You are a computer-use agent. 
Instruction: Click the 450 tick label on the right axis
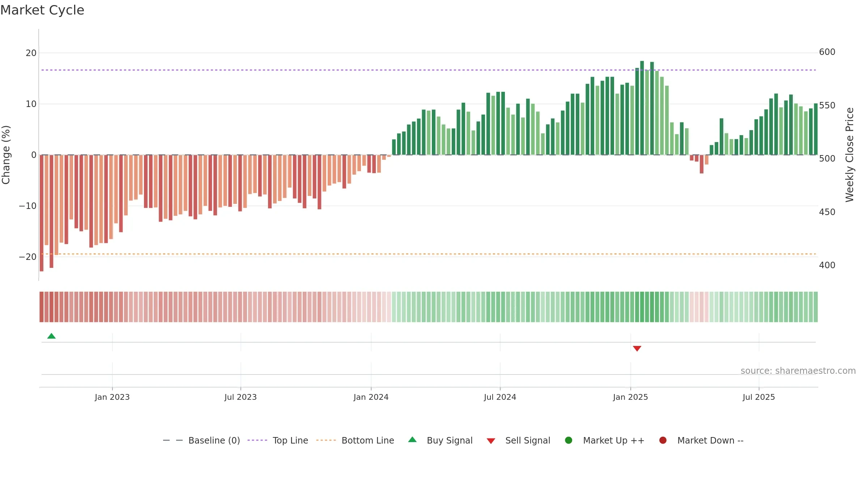pos(827,212)
